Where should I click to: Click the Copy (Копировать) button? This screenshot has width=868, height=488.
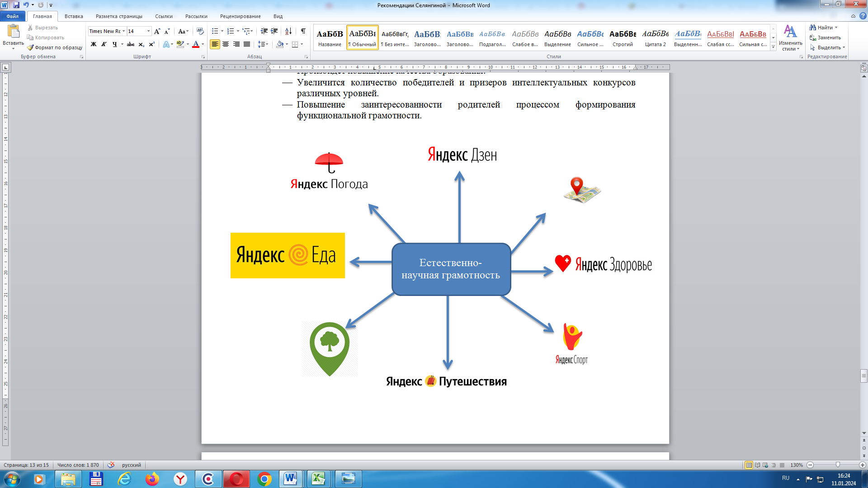tap(46, 38)
